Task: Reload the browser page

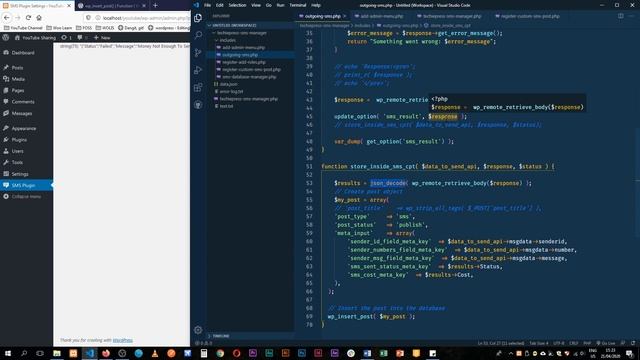Action: pos(28,18)
